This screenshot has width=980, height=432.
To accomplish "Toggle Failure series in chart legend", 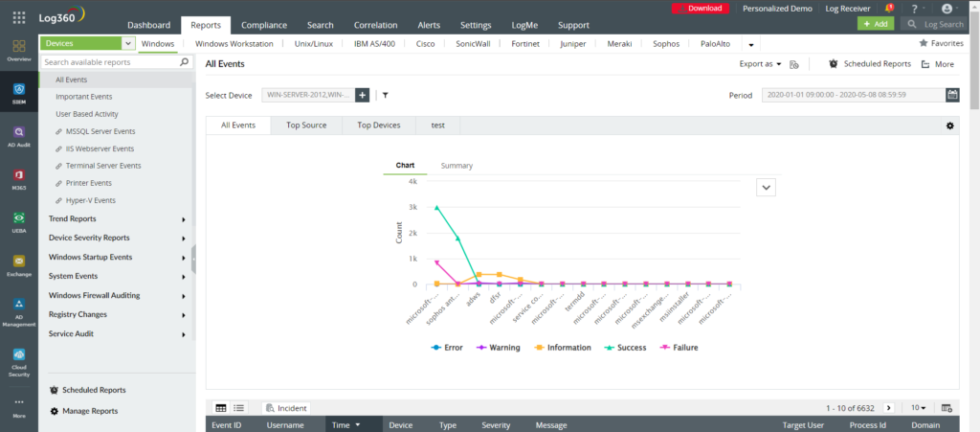I will point(679,348).
